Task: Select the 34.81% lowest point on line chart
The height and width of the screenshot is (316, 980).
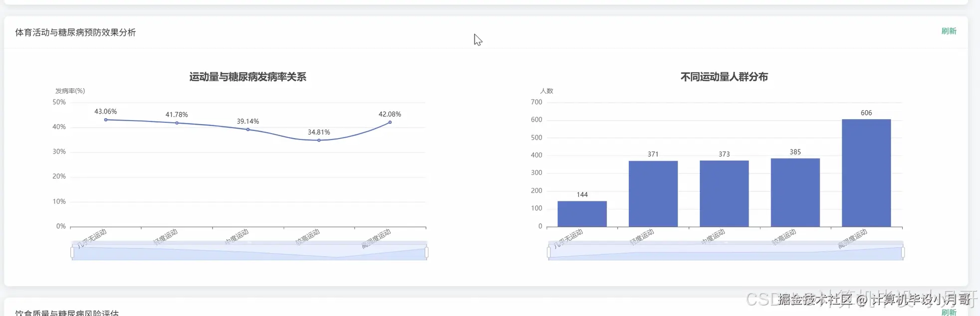Action: (319, 140)
